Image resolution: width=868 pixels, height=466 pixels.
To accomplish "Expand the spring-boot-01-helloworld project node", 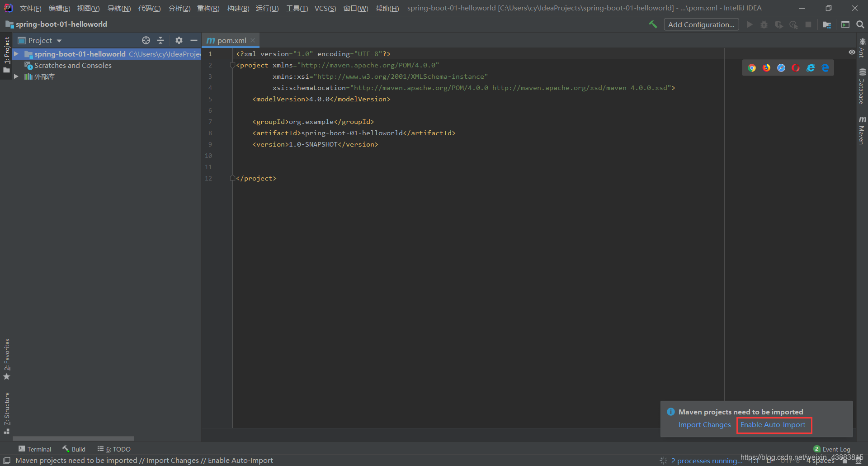I will click(16, 54).
